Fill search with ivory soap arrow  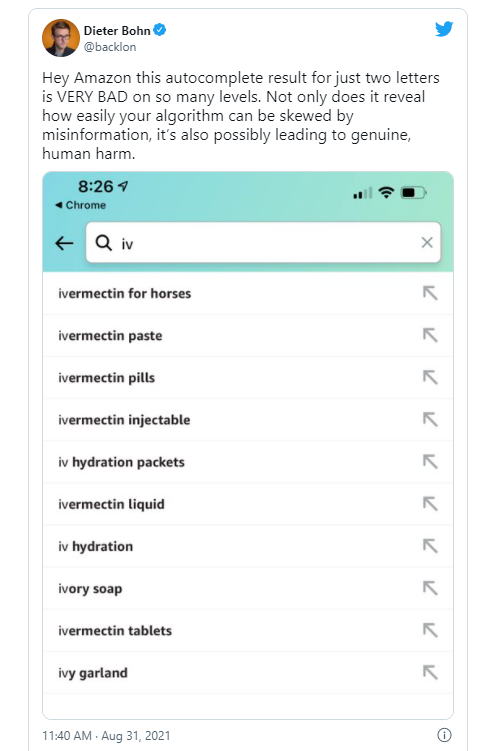coord(430,588)
